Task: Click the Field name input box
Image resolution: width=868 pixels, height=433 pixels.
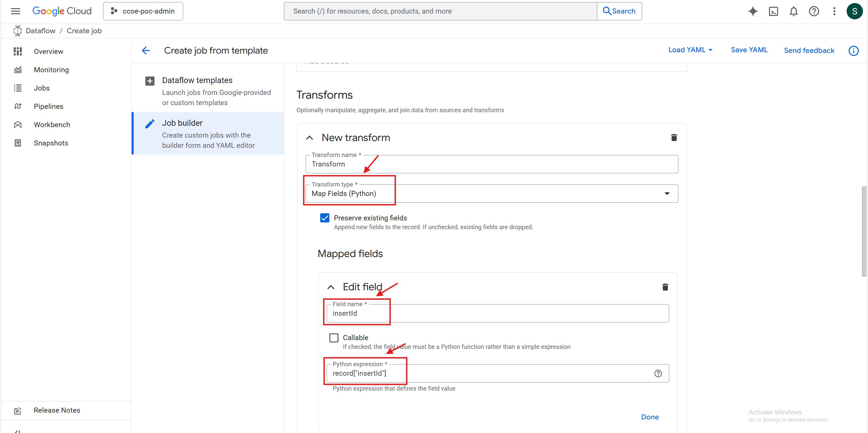Action: [x=497, y=313]
